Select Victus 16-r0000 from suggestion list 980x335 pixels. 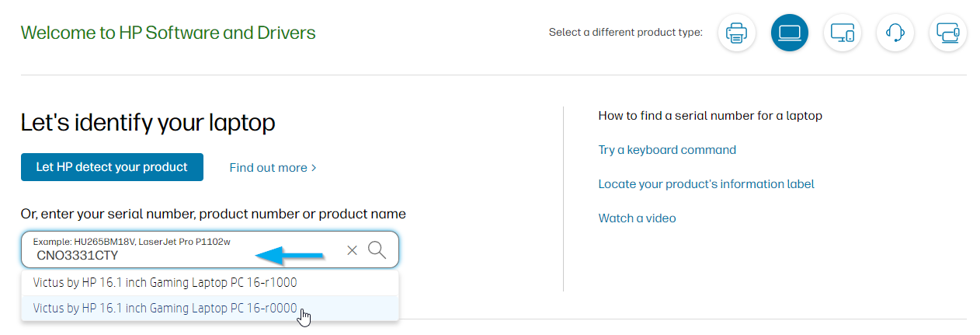coord(165,309)
